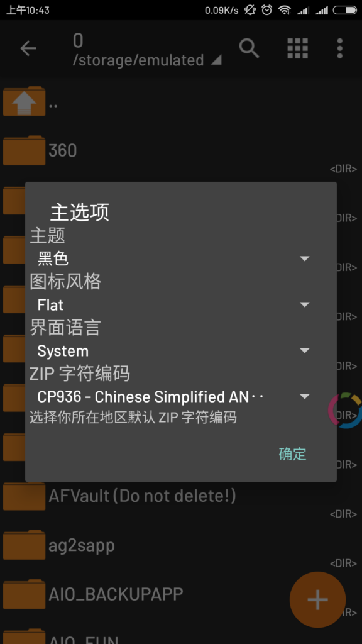Viewport: 362px width, 644px height.
Task: Click the WiFi status bar icon
Action: [x=285, y=10]
